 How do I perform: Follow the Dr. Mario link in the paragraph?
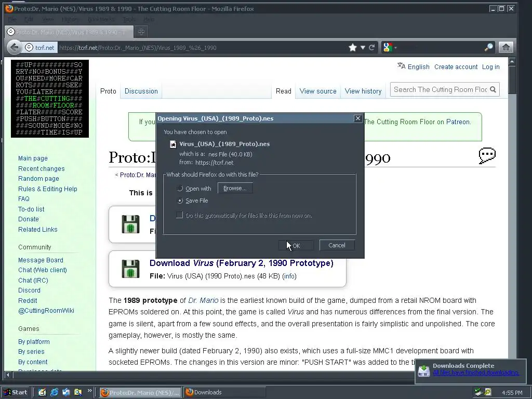point(203,300)
